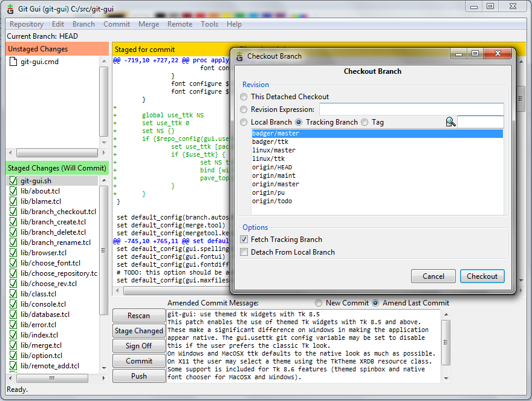This screenshot has height=401, width=532.
Task: Open the Tools menu
Action: point(209,24)
